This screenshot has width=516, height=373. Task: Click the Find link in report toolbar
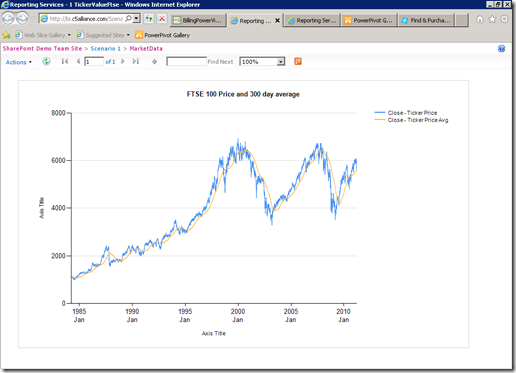point(213,62)
